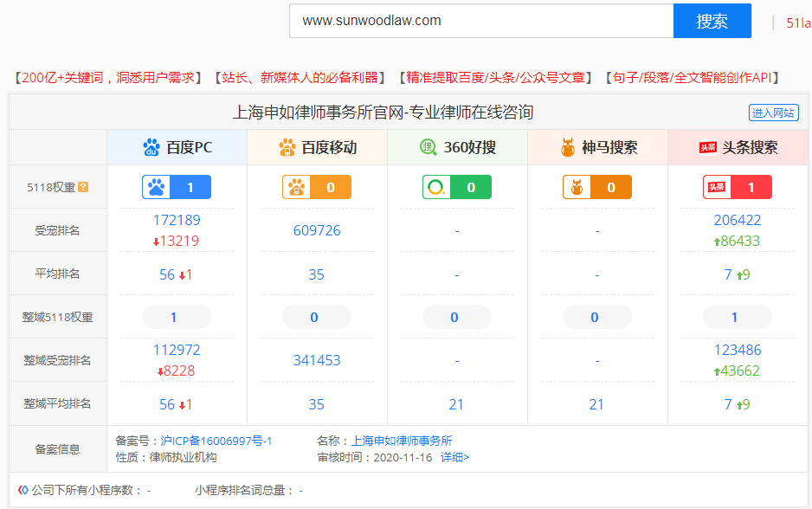Screen dimensions: 812x509
Task: Click the 头条搜索 weight badge showing 1
Action: click(738, 188)
